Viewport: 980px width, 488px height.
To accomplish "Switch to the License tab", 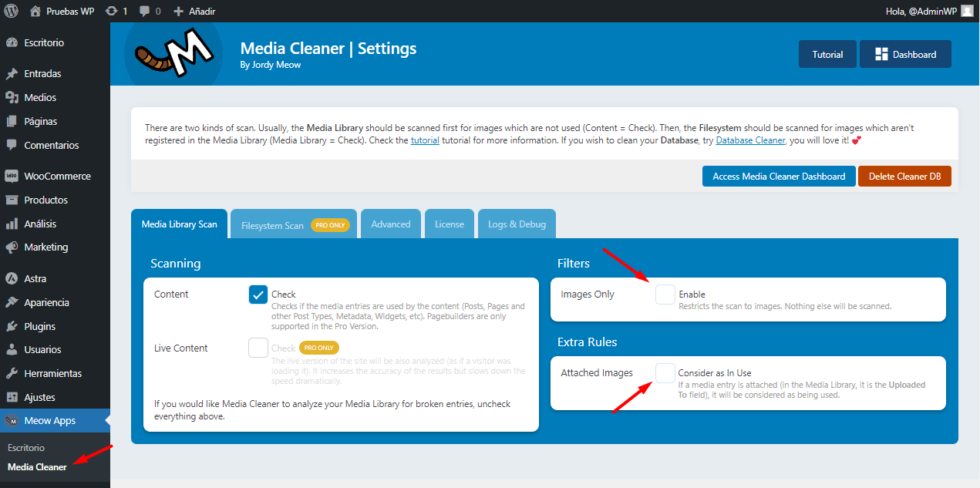I will pos(450,224).
